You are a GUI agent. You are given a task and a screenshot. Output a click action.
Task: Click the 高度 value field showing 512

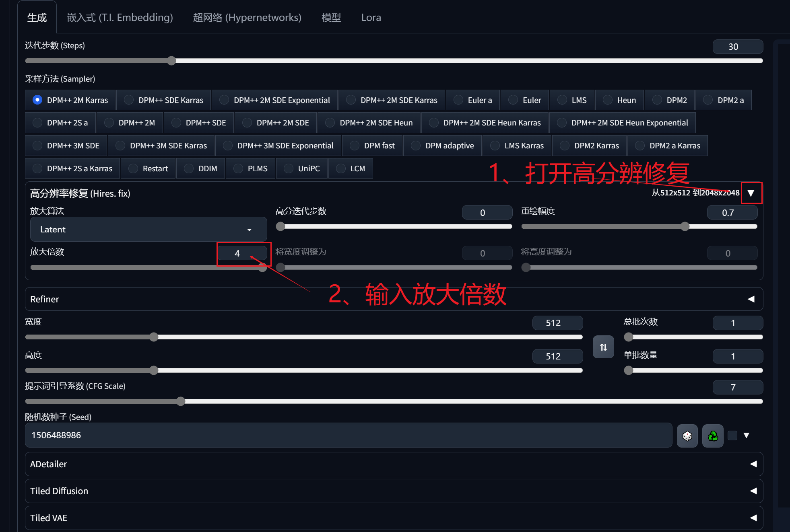click(x=557, y=356)
